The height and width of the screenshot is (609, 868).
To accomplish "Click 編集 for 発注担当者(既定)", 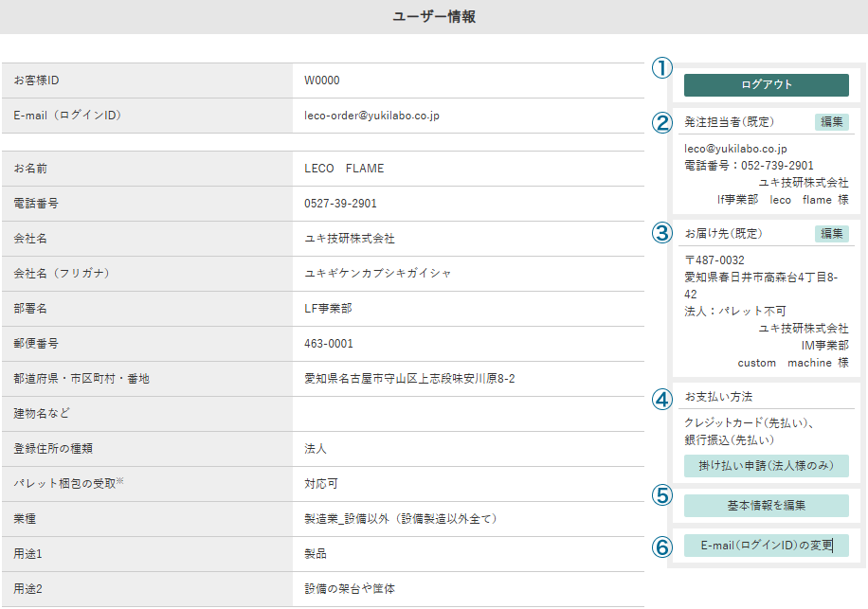I will click(831, 121).
